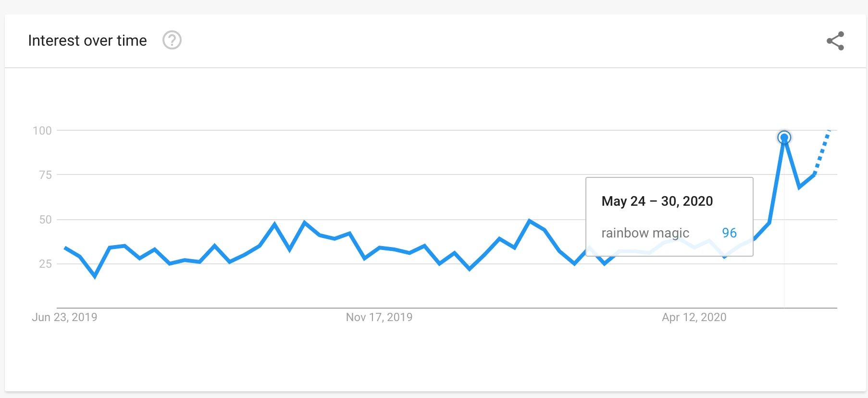Image resolution: width=868 pixels, height=398 pixels.
Task: Click the 50 y-axis label
Action: click(x=45, y=219)
